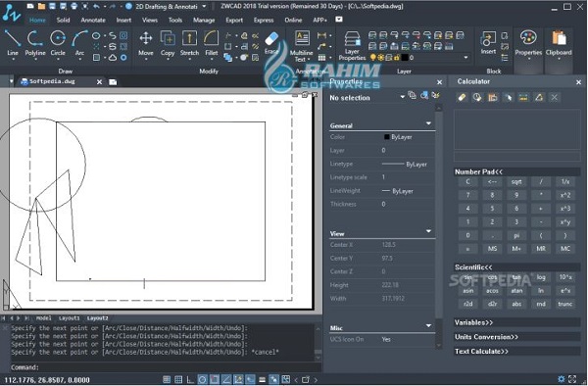Click the Ellipse draw tool
Viewport: 588px width, 386px height.
point(96,35)
